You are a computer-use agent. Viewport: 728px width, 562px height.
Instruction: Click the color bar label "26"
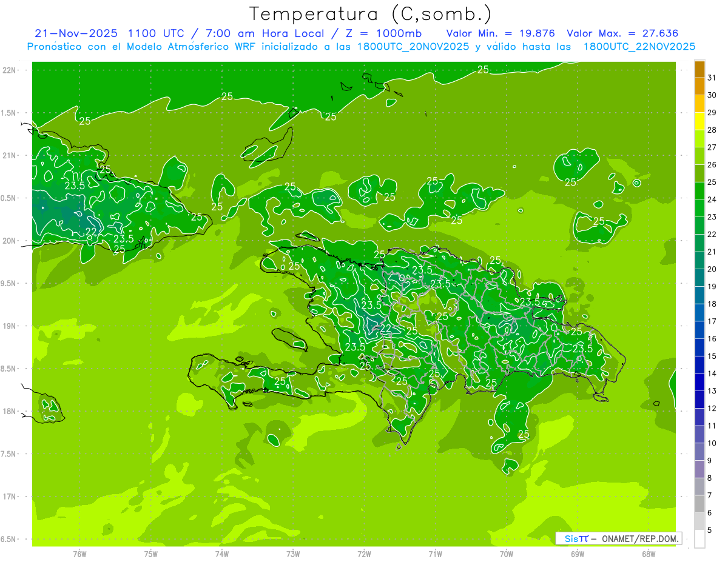(712, 165)
